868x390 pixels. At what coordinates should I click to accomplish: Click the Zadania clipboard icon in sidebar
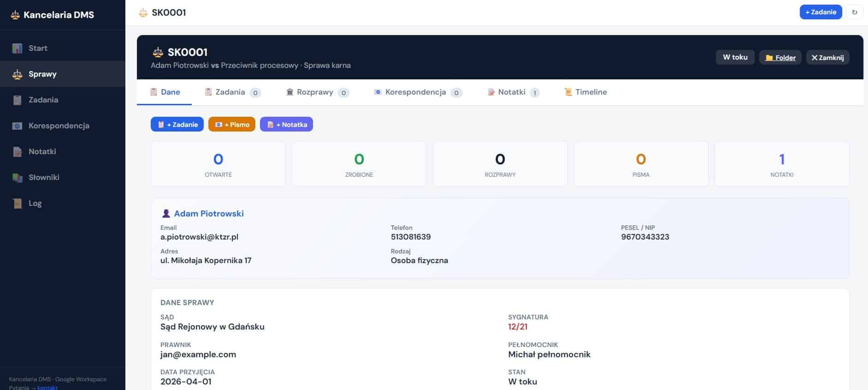17,100
